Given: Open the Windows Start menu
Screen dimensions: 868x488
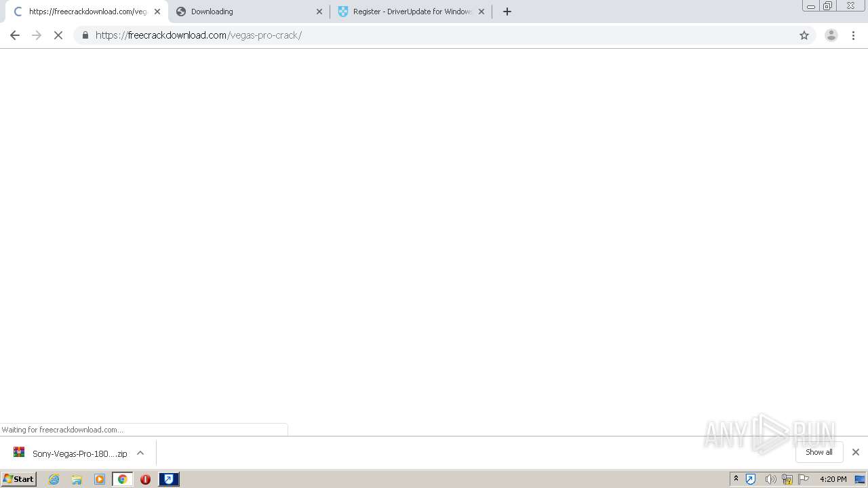Looking at the screenshot, I should tap(19, 479).
